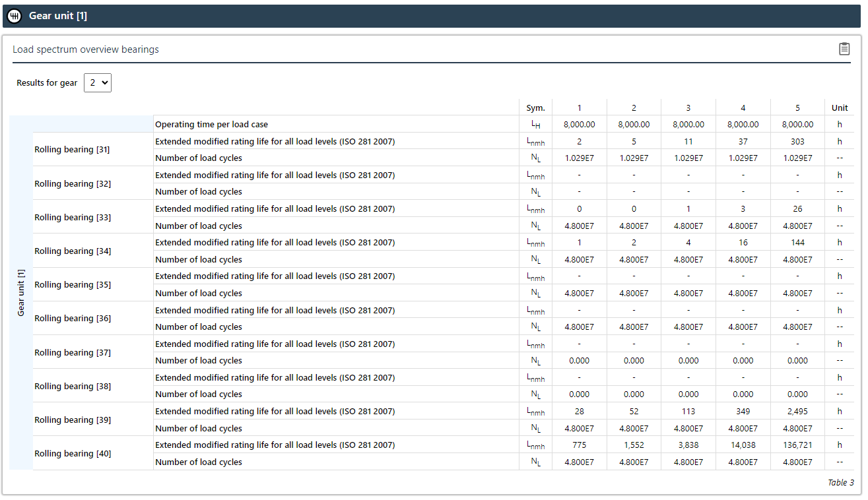Click the gear shifter icon in the title bar

pyautogui.click(x=14, y=15)
